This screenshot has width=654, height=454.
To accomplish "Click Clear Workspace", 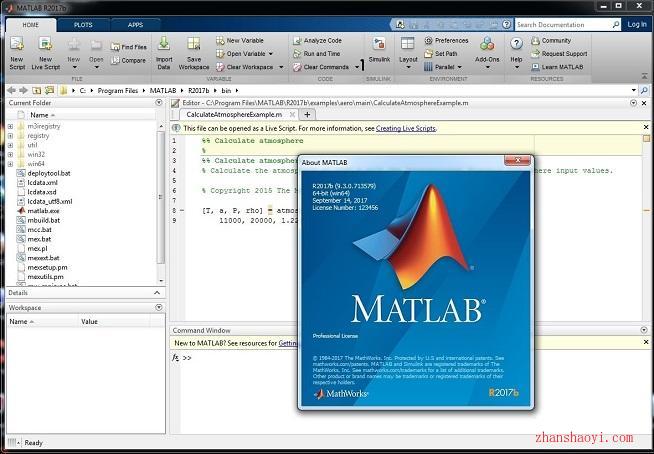I will pos(246,67).
